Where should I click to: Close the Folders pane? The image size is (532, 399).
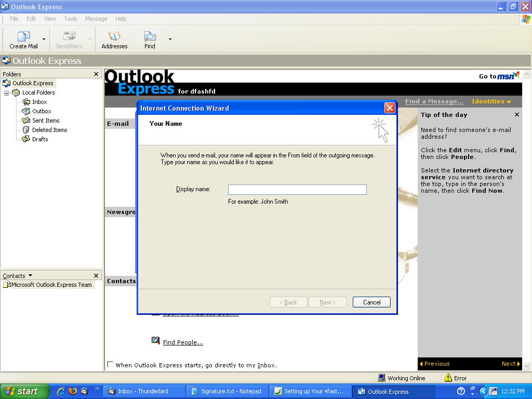coord(96,74)
